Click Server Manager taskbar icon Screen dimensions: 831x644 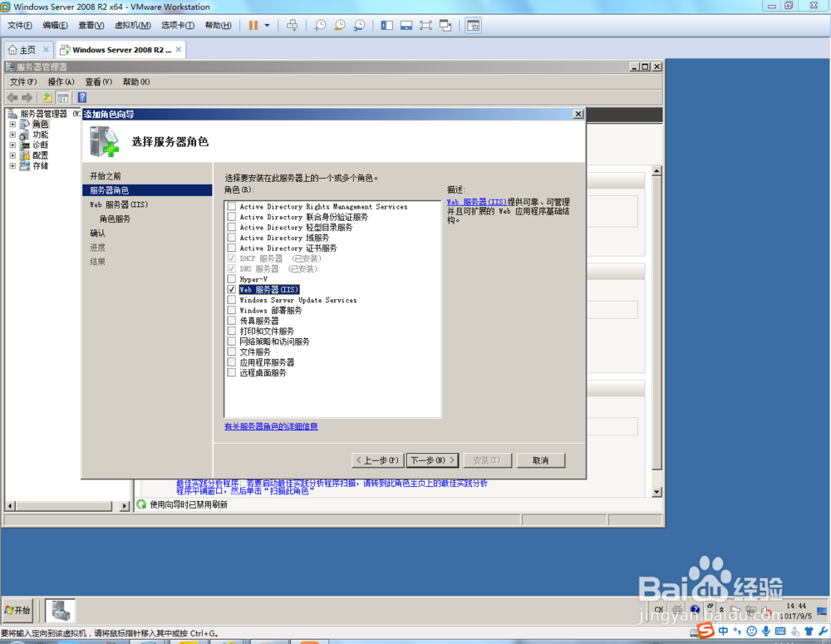click(x=60, y=611)
